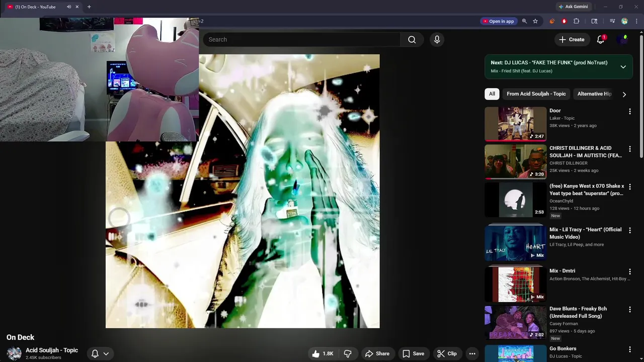Viewport: 644px width, 362px height.
Task: Click the Clip button
Action: click(x=447, y=354)
